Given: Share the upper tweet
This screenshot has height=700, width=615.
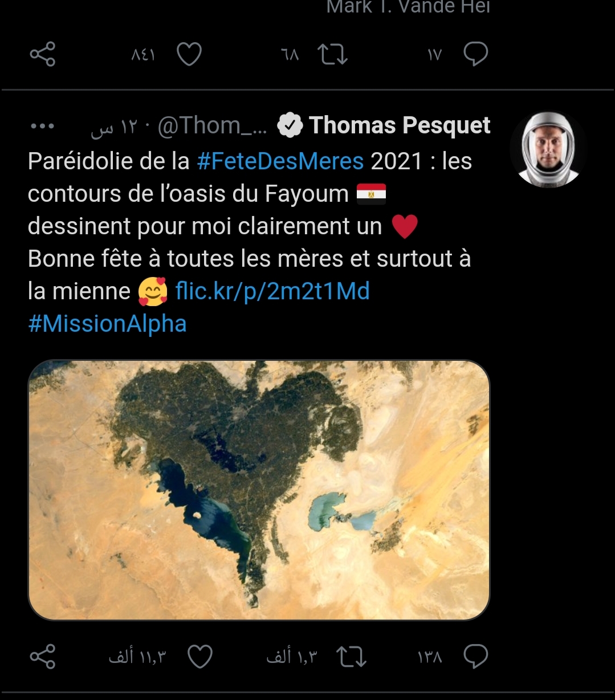Looking at the screenshot, I should coord(43,55).
